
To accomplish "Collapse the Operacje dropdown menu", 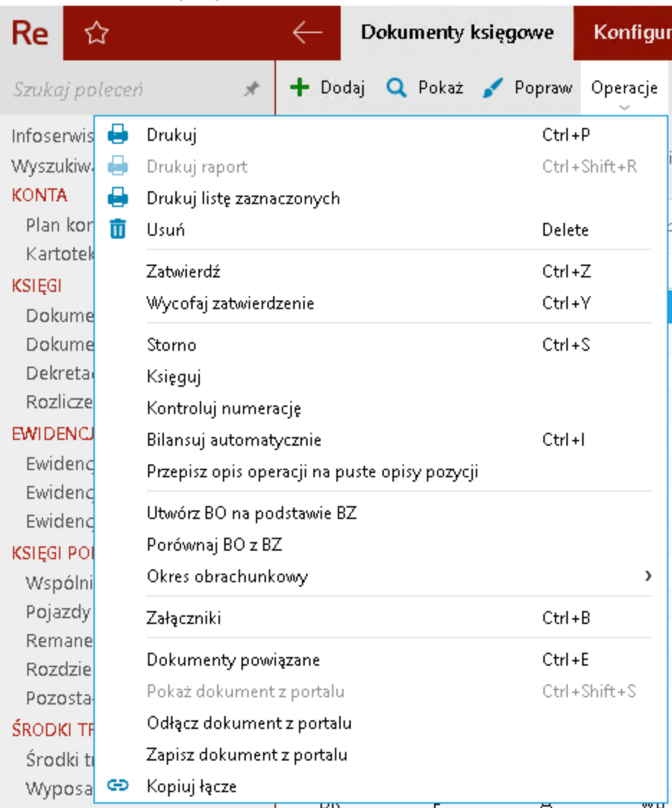I will [x=624, y=93].
